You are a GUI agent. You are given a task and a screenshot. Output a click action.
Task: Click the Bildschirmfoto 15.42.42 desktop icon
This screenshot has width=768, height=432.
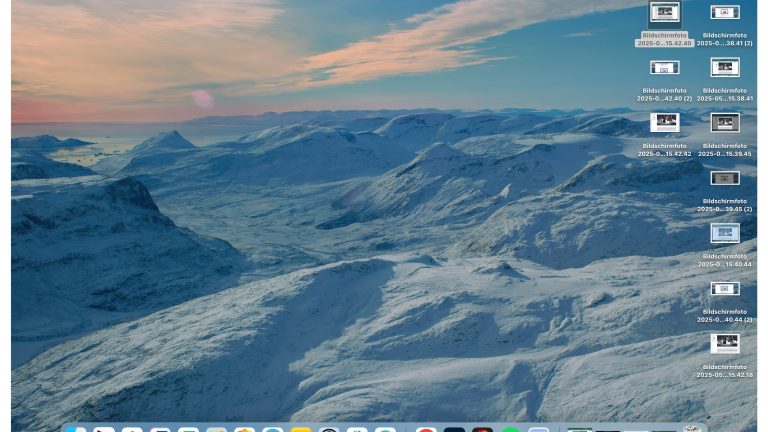(x=664, y=122)
